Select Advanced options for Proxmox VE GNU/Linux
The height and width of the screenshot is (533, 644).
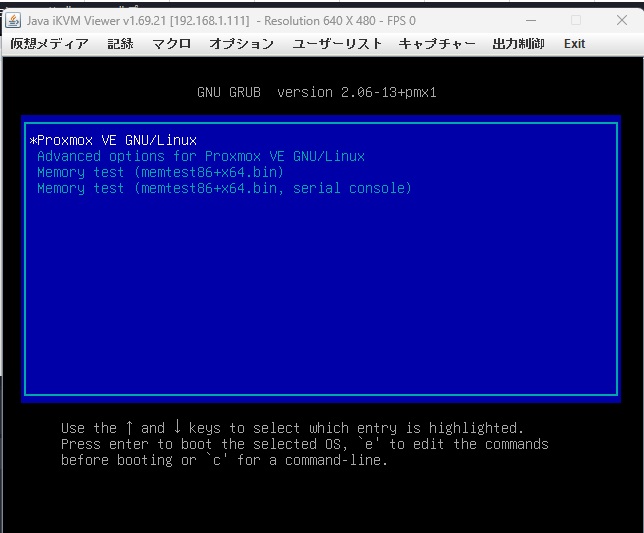pos(321,156)
